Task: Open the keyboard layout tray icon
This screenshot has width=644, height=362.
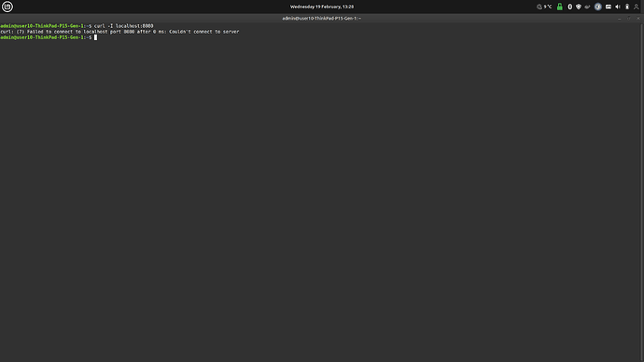Action: click(609, 7)
